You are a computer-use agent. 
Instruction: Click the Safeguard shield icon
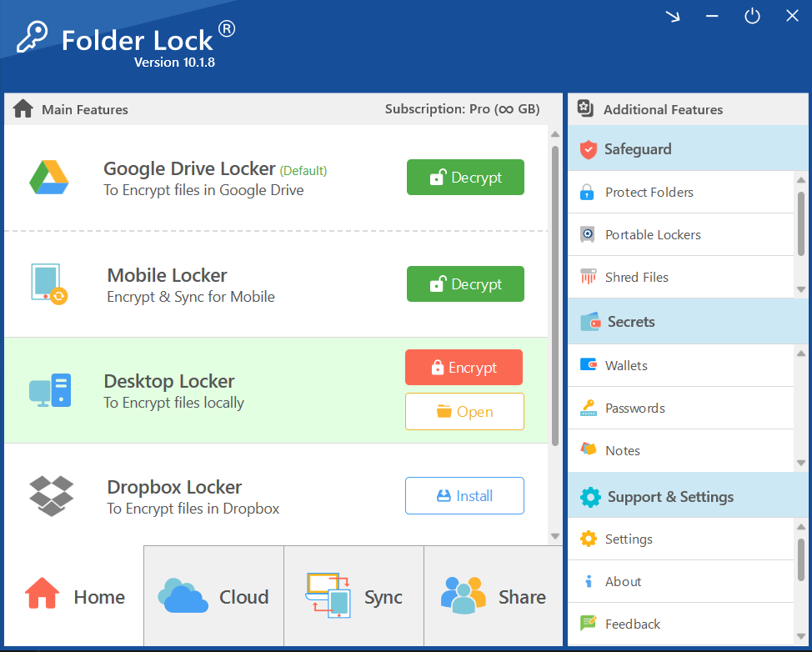tap(589, 149)
